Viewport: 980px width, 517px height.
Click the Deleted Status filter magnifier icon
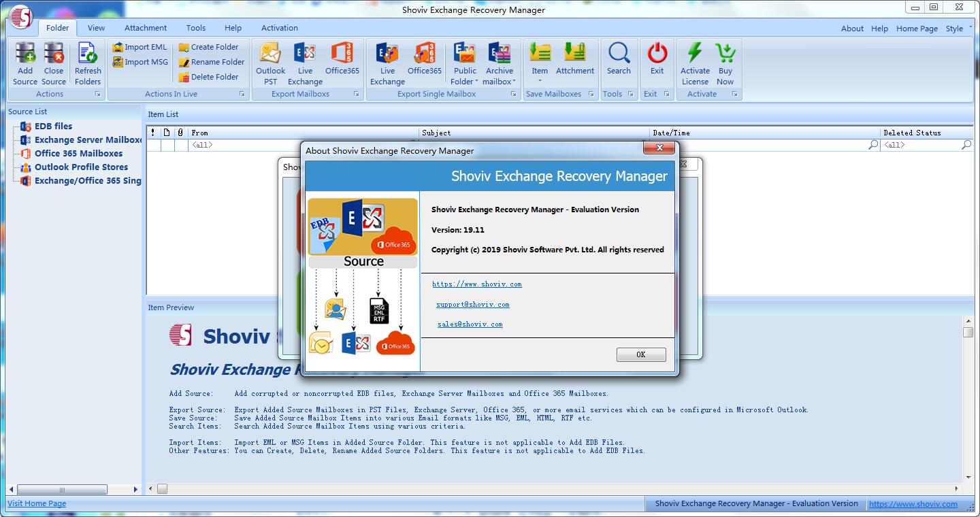(966, 145)
